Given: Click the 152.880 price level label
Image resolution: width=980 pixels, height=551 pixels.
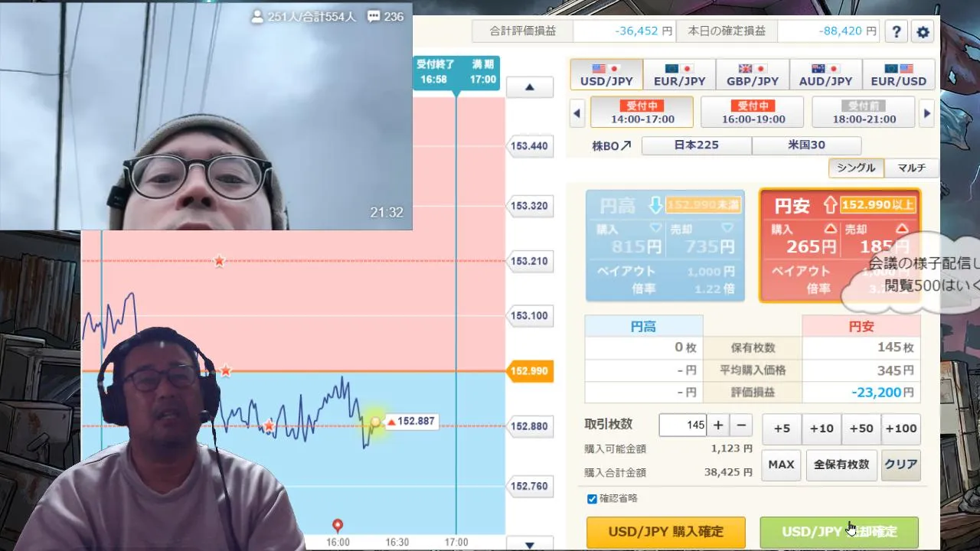Looking at the screenshot, I should 529,426.
